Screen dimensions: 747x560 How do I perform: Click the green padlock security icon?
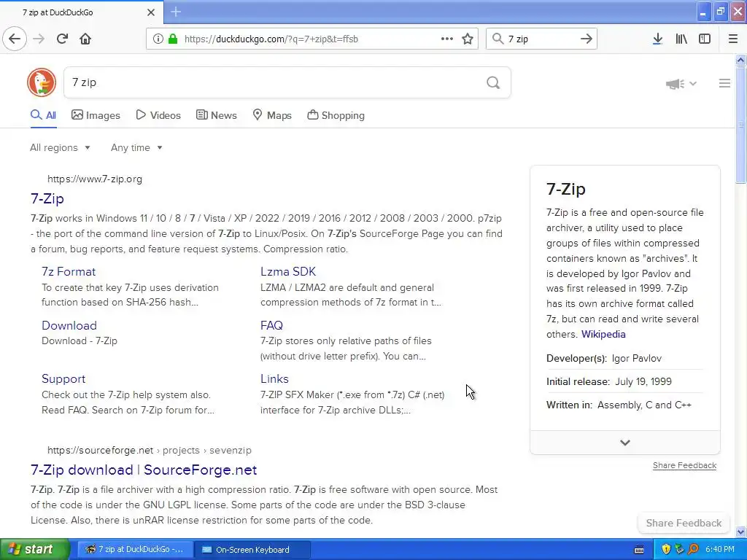pyautogui.click(x=172, y=39)
